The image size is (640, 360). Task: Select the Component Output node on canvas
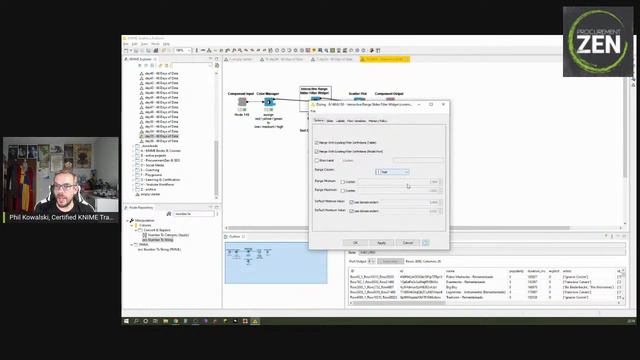point(390,99)
